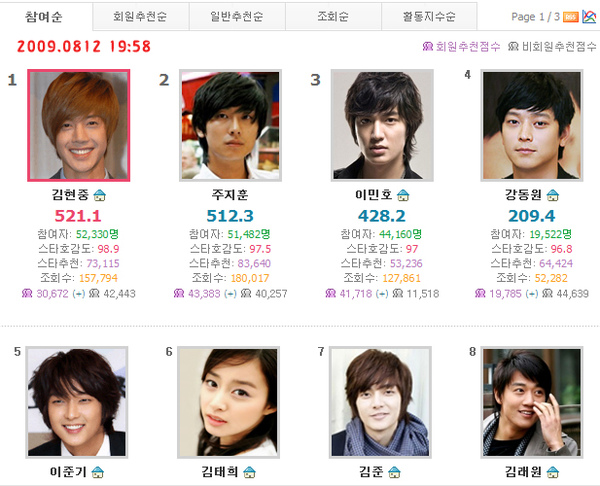Open the house icon next to 강동원
This screenshot has height=486, width=600.
pyautogui.click(x=553, y=195)
